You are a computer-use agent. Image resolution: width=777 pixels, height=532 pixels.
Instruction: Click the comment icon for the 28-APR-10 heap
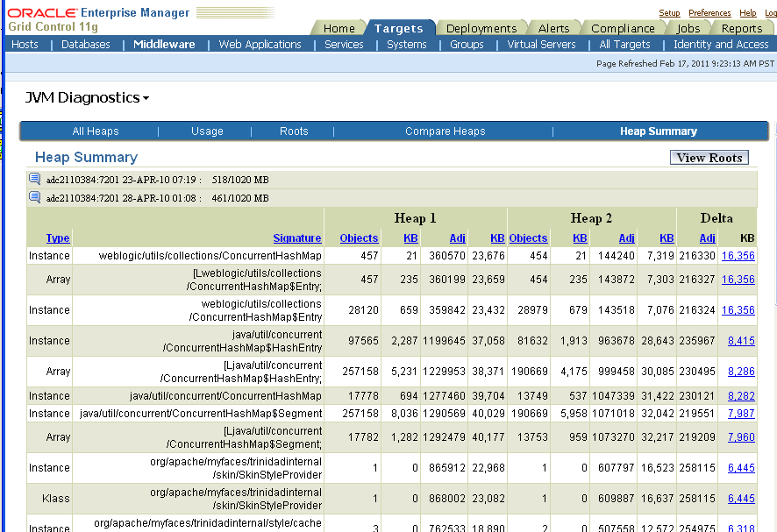click(35, 197)
